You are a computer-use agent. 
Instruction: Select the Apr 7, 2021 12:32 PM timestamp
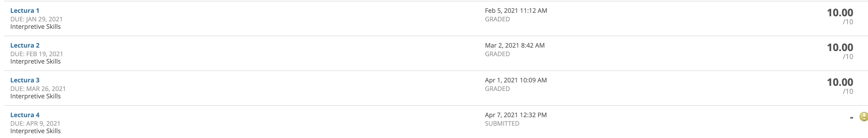[516, 115]
